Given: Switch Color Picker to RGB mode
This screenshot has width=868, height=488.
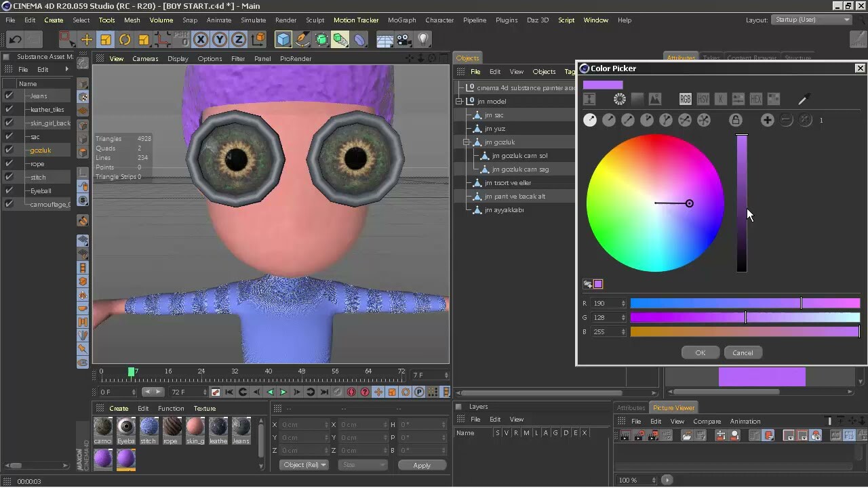Looking at the screenshot, I should (x=685, y=99).
